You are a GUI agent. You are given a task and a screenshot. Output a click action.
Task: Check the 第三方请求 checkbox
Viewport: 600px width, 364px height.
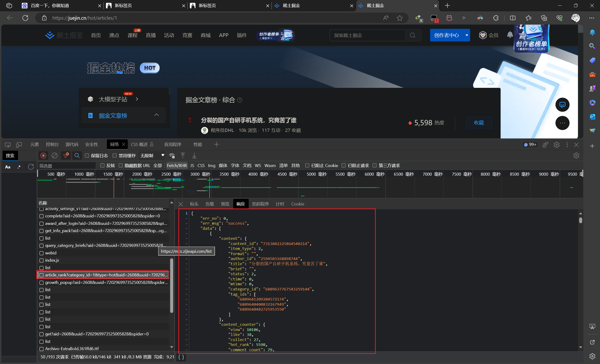[375, 165]
